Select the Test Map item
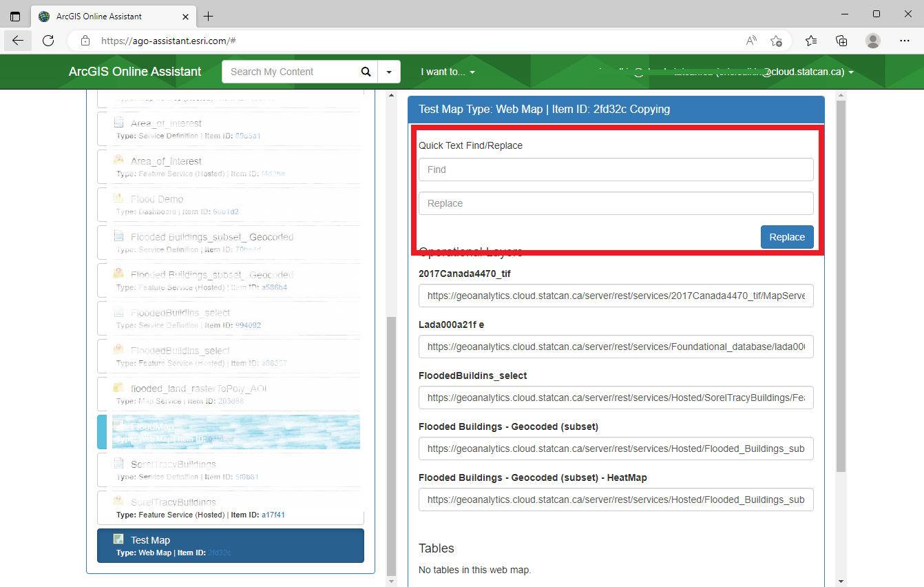 click(x=231, y=546)
